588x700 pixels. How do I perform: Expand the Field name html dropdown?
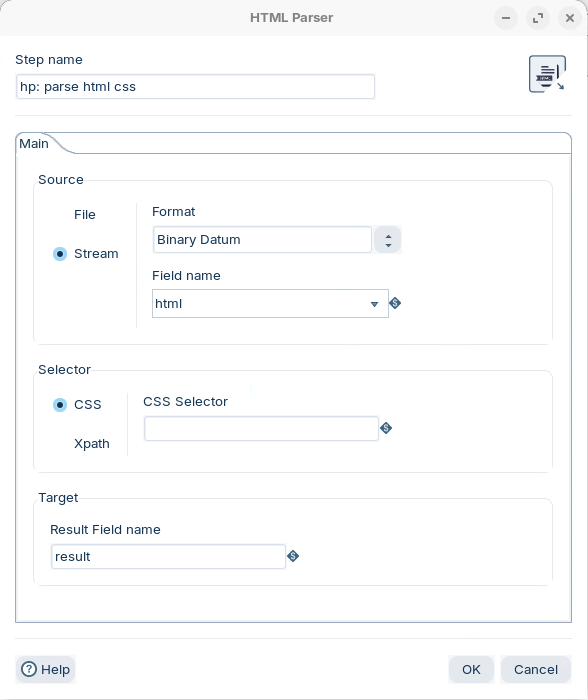374,304
